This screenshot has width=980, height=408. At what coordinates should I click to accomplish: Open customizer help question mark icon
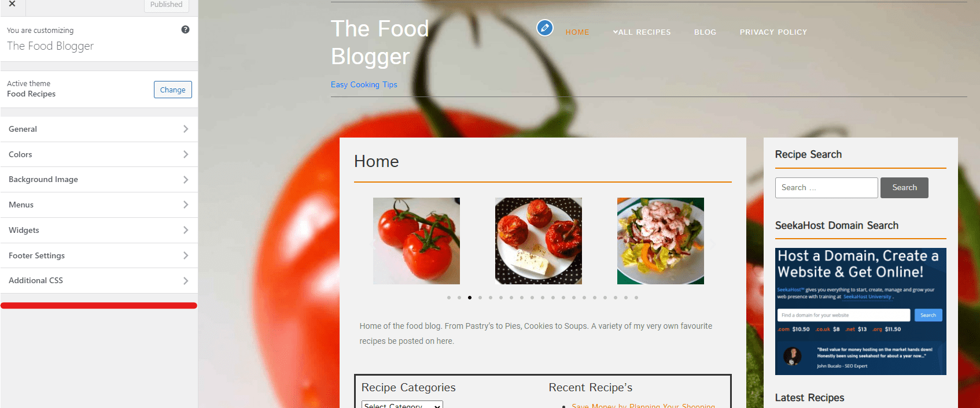click(185, 29)
